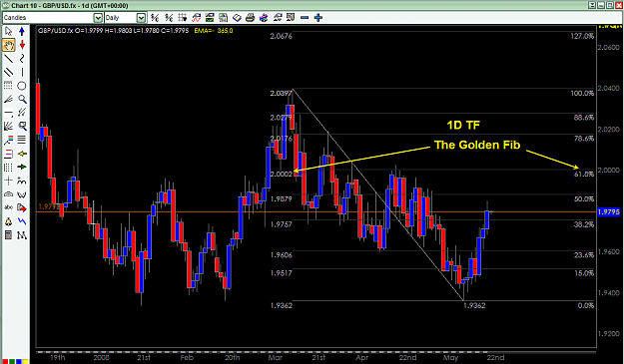This screenshot has width=624, height=364.
Task: Place a red down arrow marker
Action: pos(22,45)
